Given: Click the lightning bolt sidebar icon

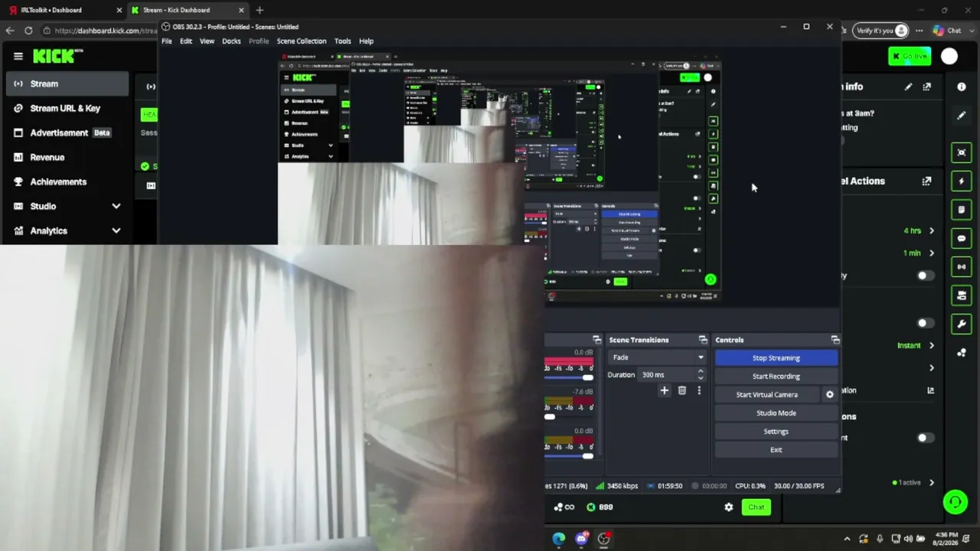Looking at the screenshot, I should point(962,181).
